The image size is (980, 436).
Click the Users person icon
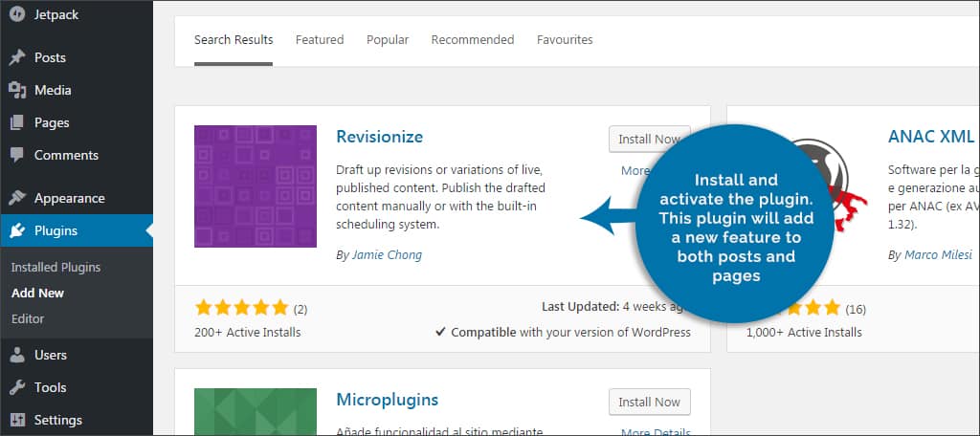pyautogui.click(x=17, y=355)
